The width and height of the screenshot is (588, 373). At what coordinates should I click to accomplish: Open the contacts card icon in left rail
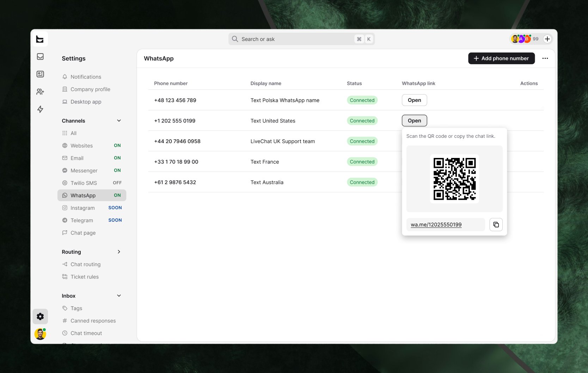(40, 74)
